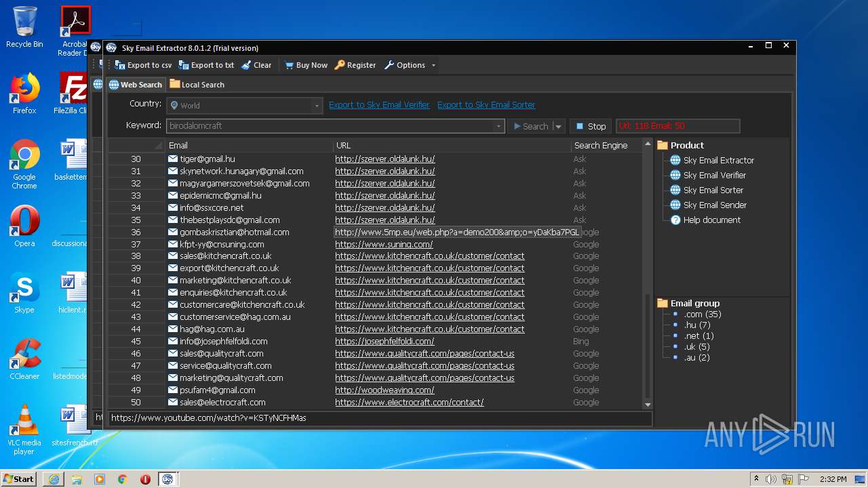Viewport: 868px width, 488px height.
Task: Open the Opera desktop shortcut
Action: click(24, 226)
